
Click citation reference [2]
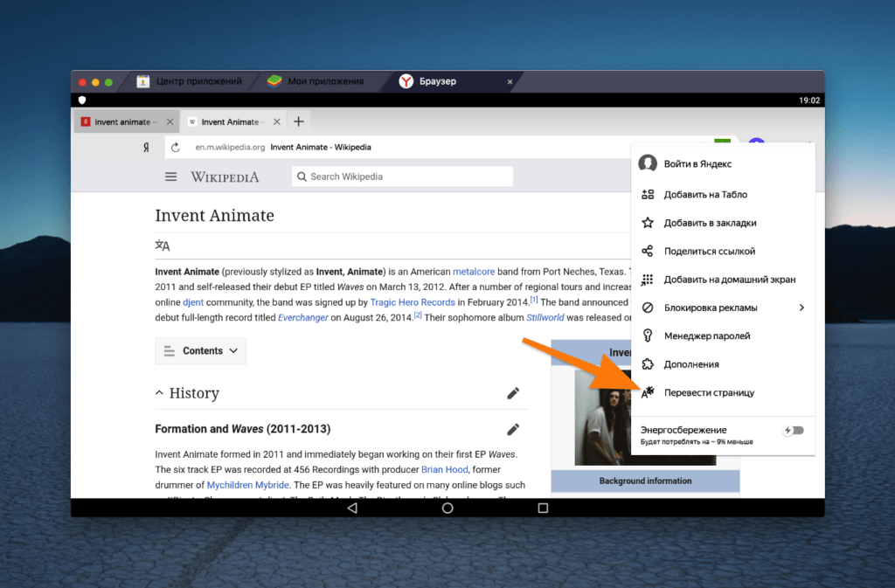[418, 315]
